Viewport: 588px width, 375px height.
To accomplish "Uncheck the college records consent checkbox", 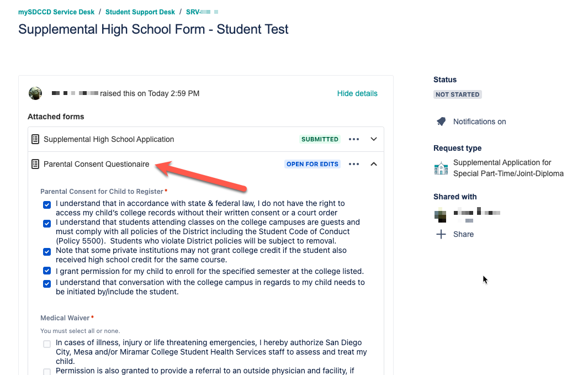I will [47, 205].
